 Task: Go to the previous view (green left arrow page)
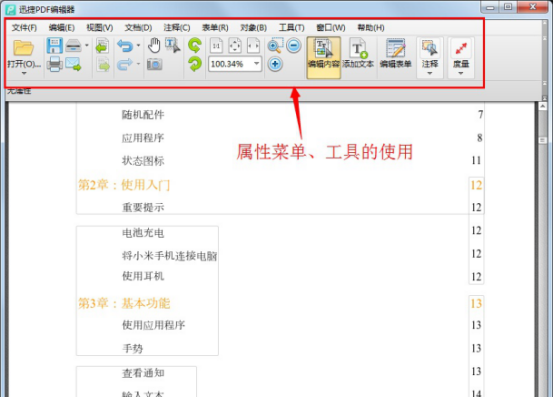click(x=102, y=46)
